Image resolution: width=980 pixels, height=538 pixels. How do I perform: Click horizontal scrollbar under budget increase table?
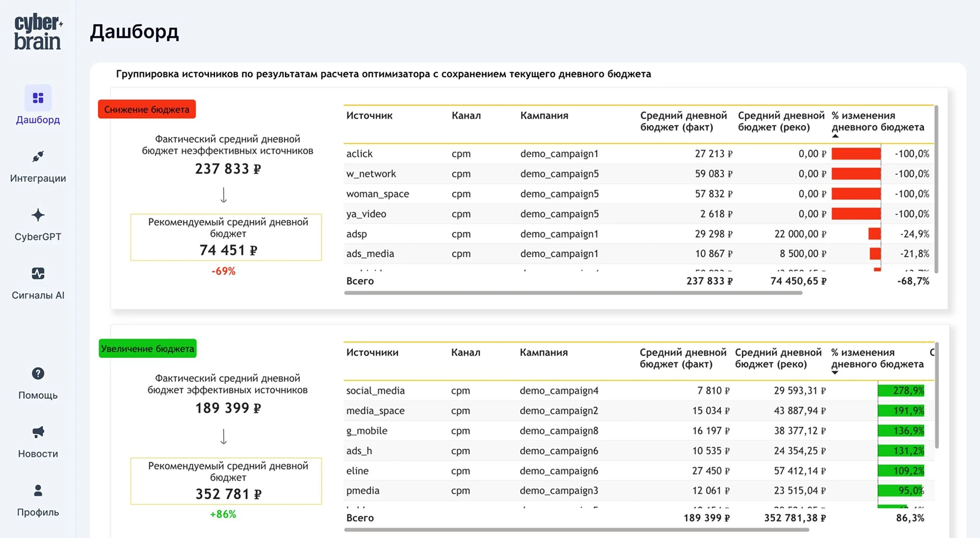(576, 530)
